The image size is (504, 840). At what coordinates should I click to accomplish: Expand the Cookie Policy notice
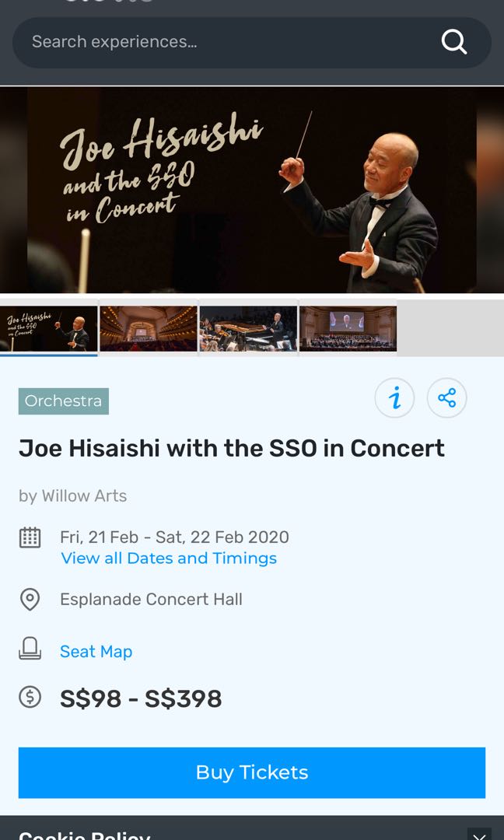coord(83,834)
